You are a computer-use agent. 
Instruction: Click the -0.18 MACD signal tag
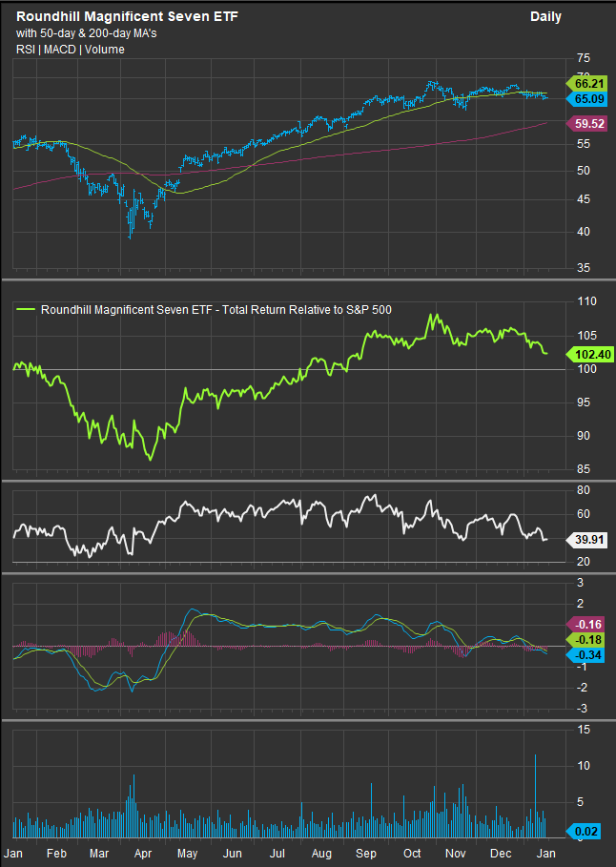click(585, 640)
